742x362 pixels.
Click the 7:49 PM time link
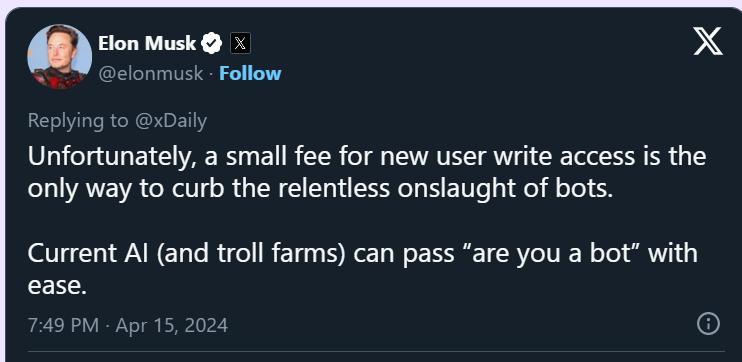(x=63, y=325)
